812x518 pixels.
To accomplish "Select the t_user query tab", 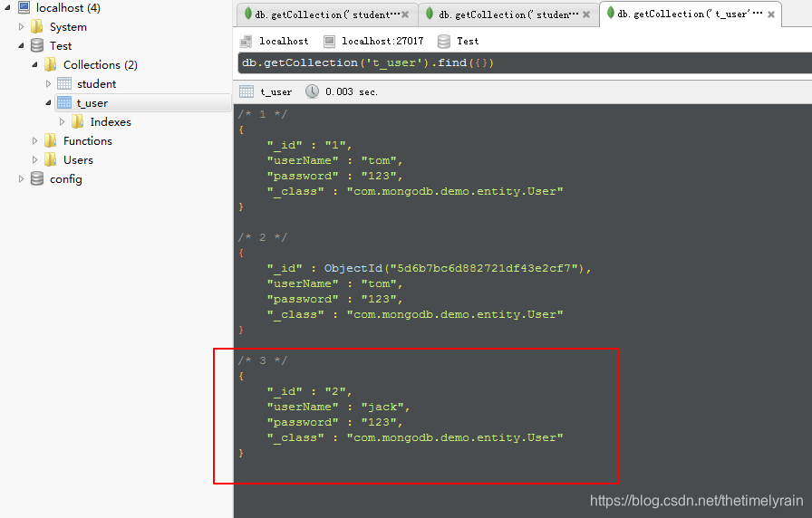I will click(x=690, y=14).
